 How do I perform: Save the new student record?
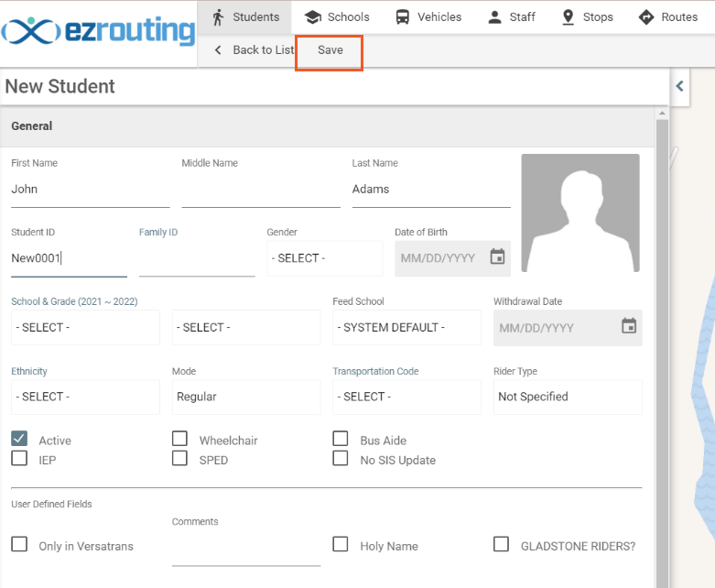tap(330, 50)
